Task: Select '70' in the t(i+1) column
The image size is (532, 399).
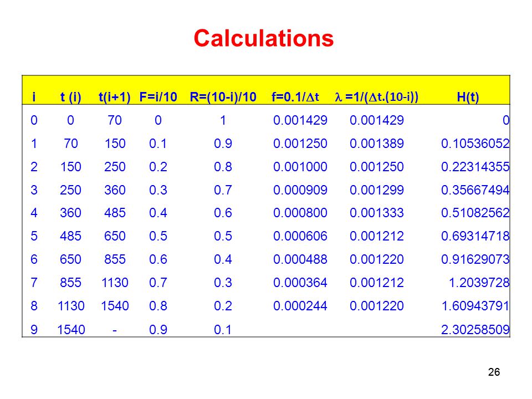Action: coord(115,120)
